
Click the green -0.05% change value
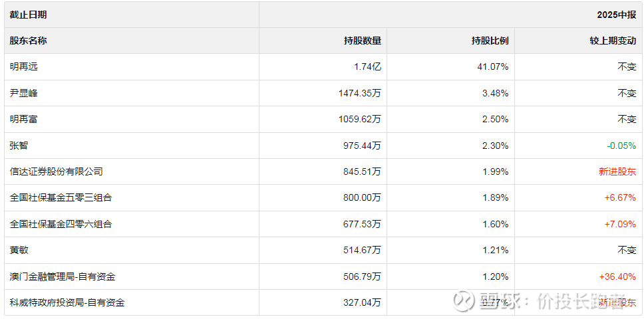(621, 146)
